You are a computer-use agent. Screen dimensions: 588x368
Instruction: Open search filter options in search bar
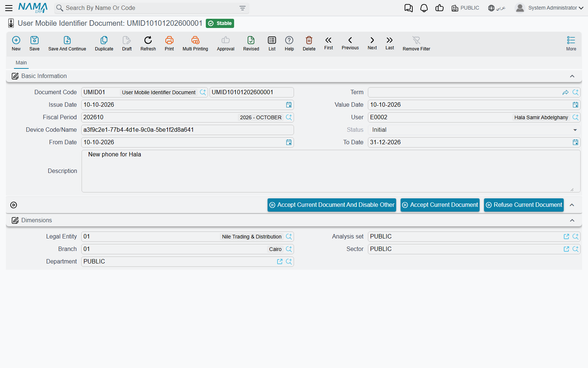pos(243,8)
